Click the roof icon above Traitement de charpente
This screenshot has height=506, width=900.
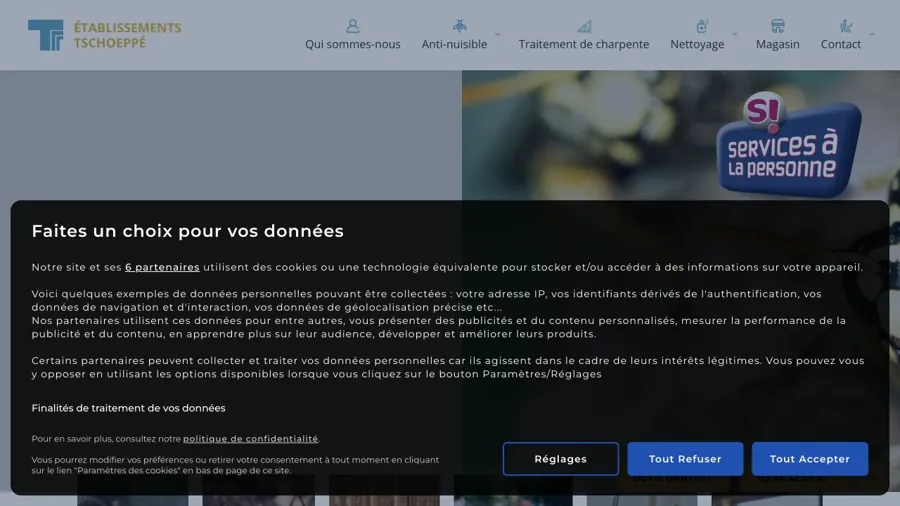click(584, 26)
